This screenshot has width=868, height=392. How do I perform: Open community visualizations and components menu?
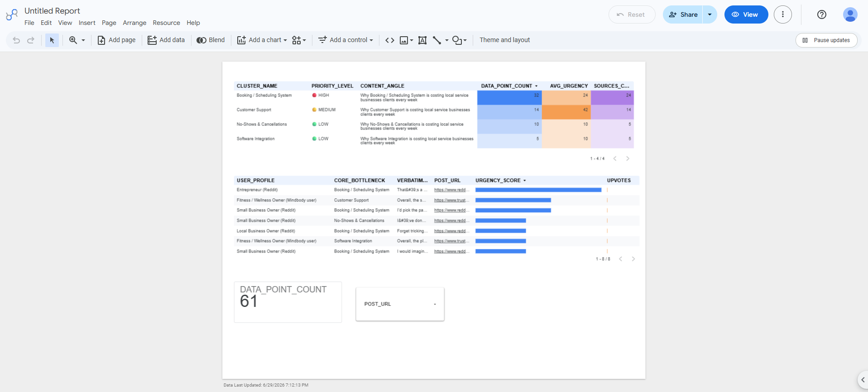point(299,40)
